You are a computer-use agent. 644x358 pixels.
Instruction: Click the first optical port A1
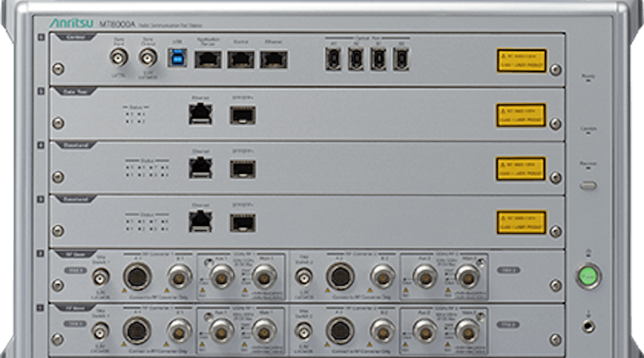pos(334,59)
